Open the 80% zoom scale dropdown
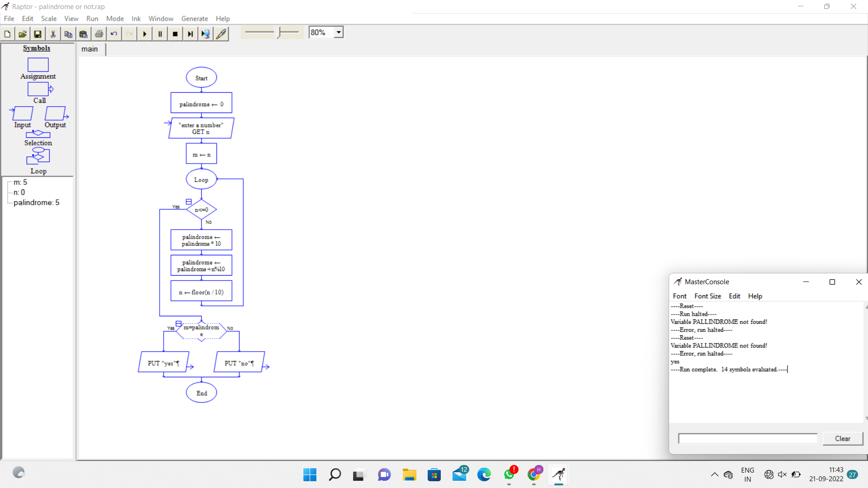Image resolution: width=868 pixels, height=488 pixels. coord(339,33)
